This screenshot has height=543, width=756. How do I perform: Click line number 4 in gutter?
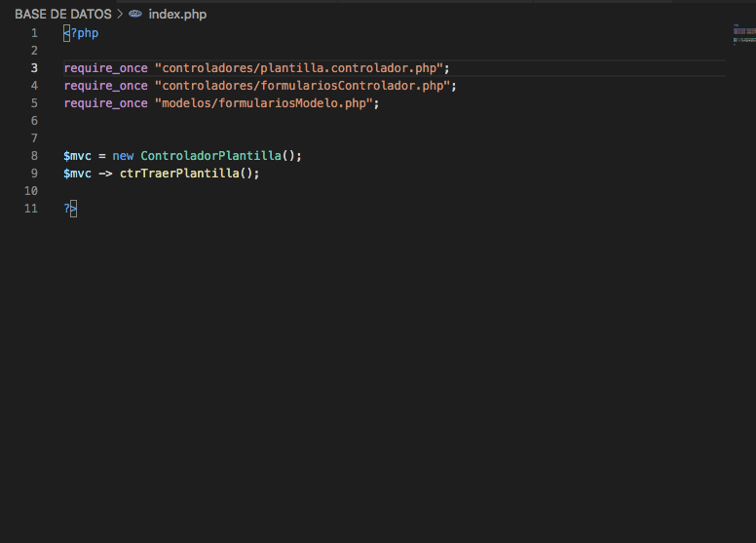tap(34, 86)
